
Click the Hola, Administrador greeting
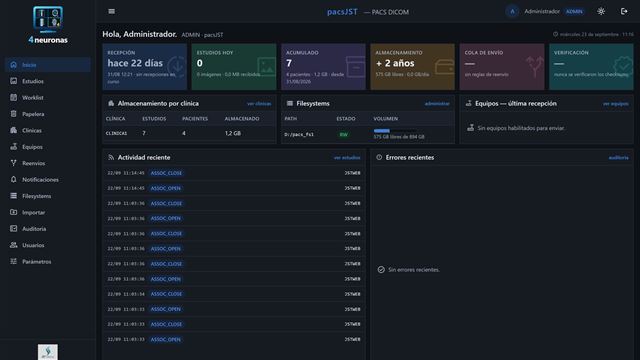pos(139,34)
